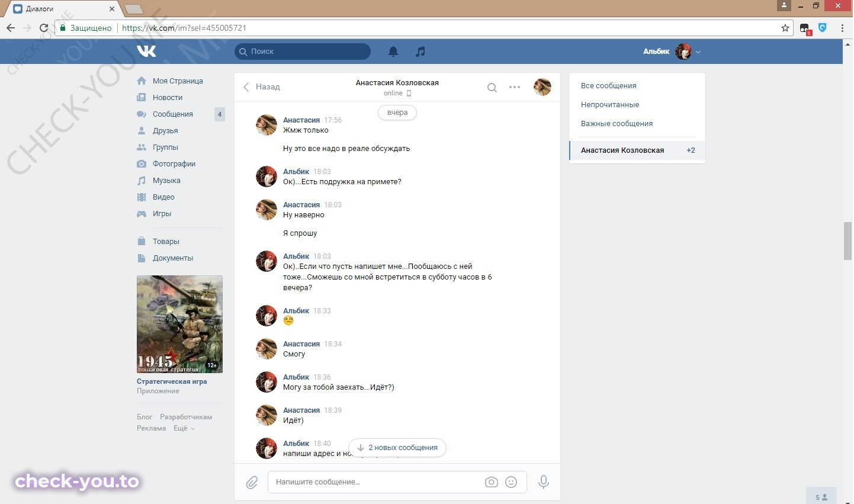This screenshot has width=854, height=504.
Task: Open the Реклама footer link
Action: (151, 428)
